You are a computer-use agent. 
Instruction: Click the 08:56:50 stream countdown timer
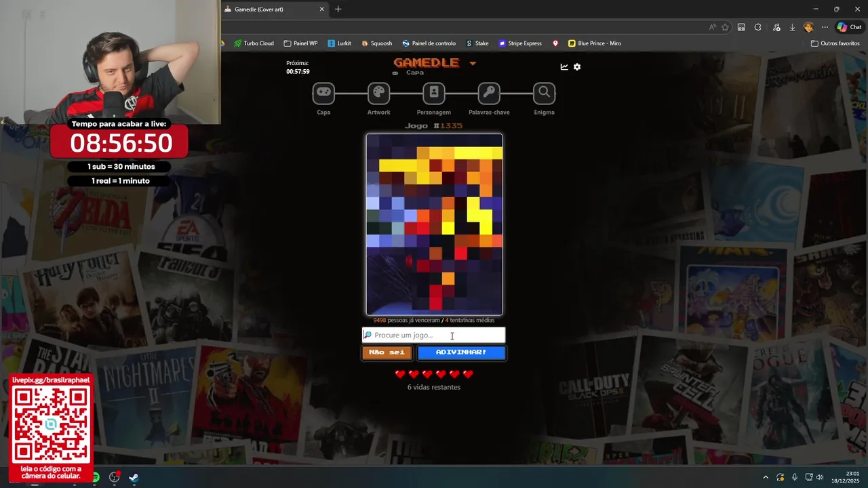(121, 143)
